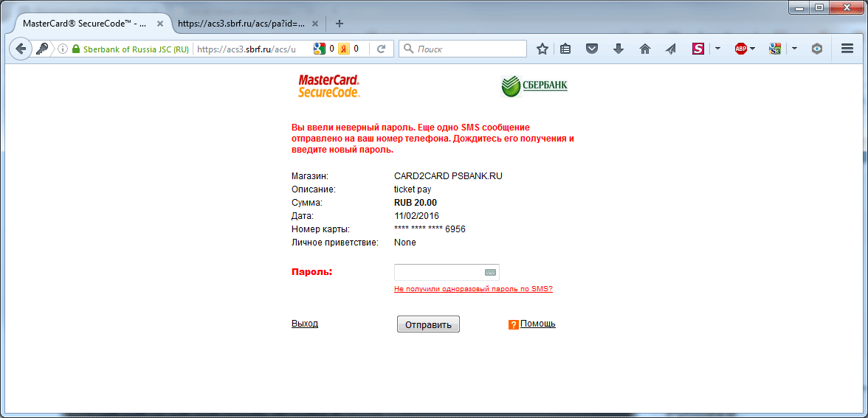Open site information via the info icon
Image resolution: width=868 pixels, height=418 pixels.
63,49
